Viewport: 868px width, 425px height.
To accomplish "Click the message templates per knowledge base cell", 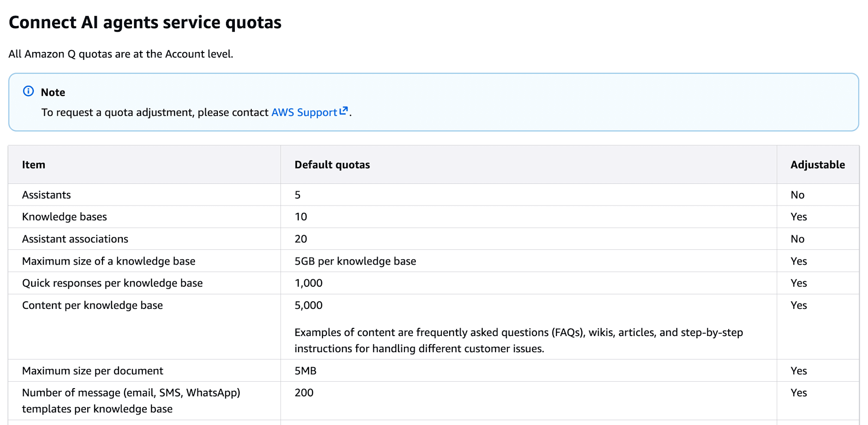I will coord(131,400).
